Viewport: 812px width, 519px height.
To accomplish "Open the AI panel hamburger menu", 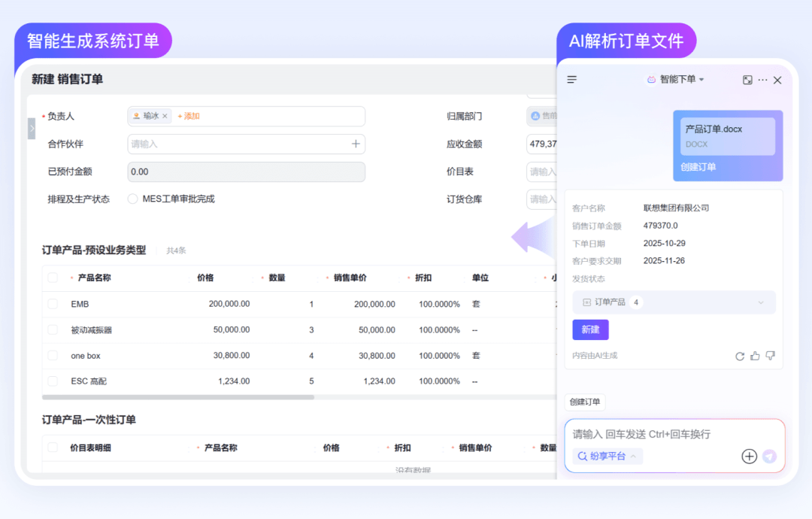I will [572, 80].
